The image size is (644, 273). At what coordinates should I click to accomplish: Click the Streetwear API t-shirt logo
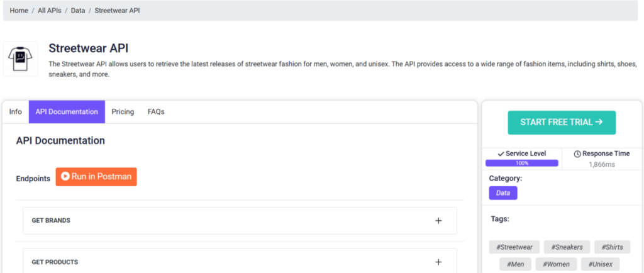[21, 58]
